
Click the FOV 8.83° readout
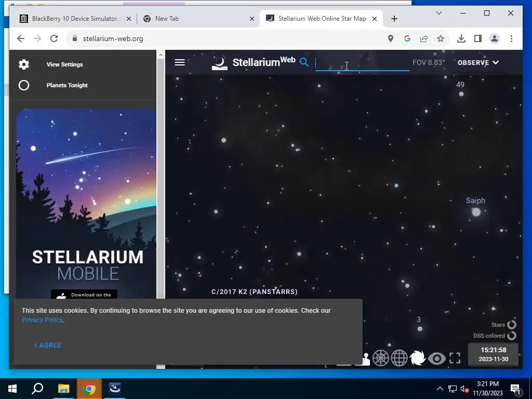(x=429, y=62)
